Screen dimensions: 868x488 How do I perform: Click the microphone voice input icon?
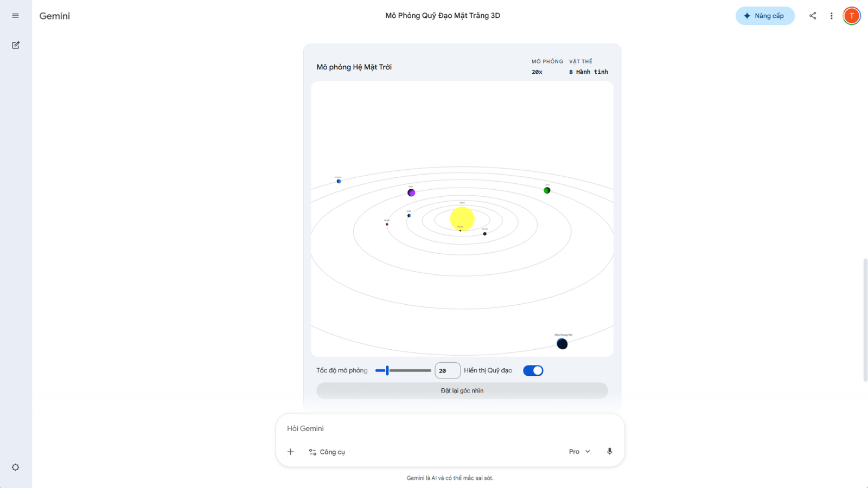click(609, 451)
